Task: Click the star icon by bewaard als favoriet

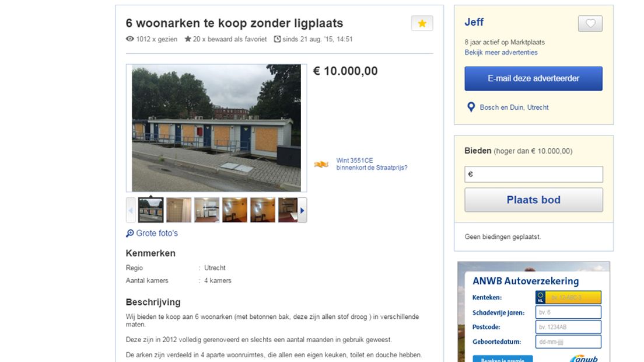Action: click(188, 39)
